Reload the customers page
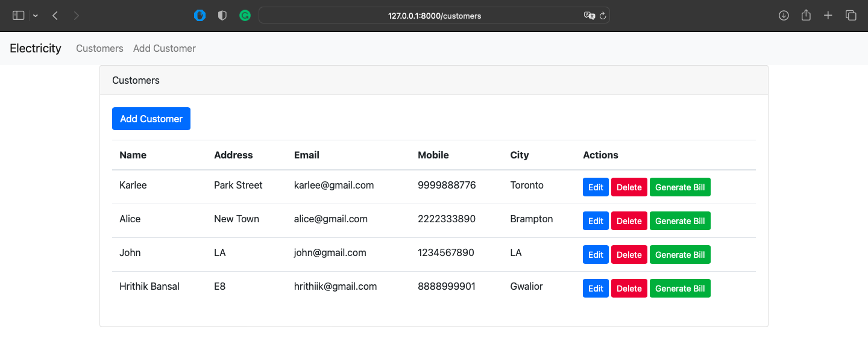 click(603, 16)
